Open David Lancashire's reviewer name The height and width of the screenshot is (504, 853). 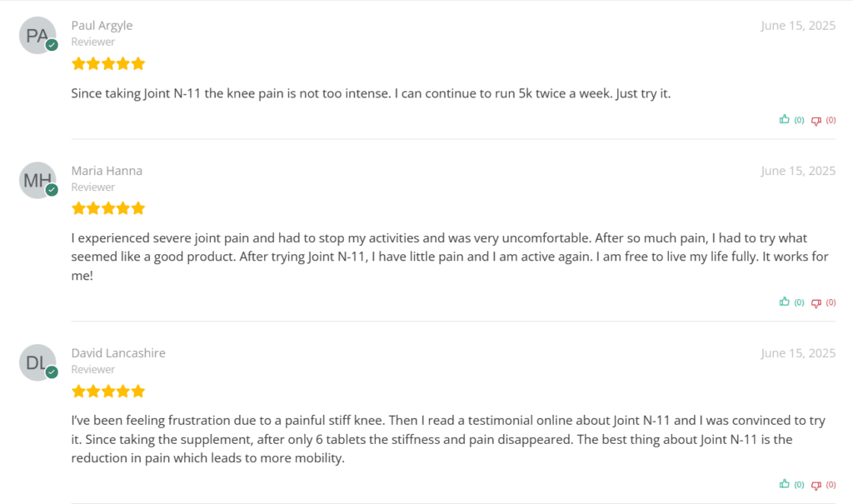(x=118, y=353)
